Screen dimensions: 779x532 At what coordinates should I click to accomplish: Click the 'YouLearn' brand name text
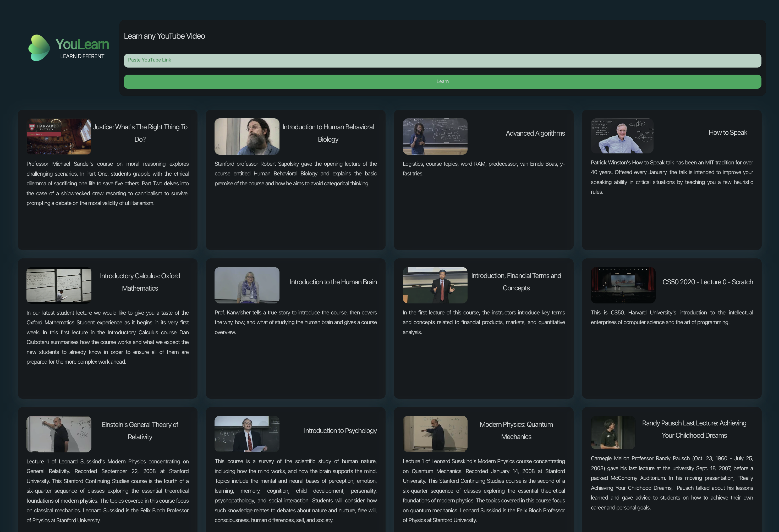(x=82, y=44)
